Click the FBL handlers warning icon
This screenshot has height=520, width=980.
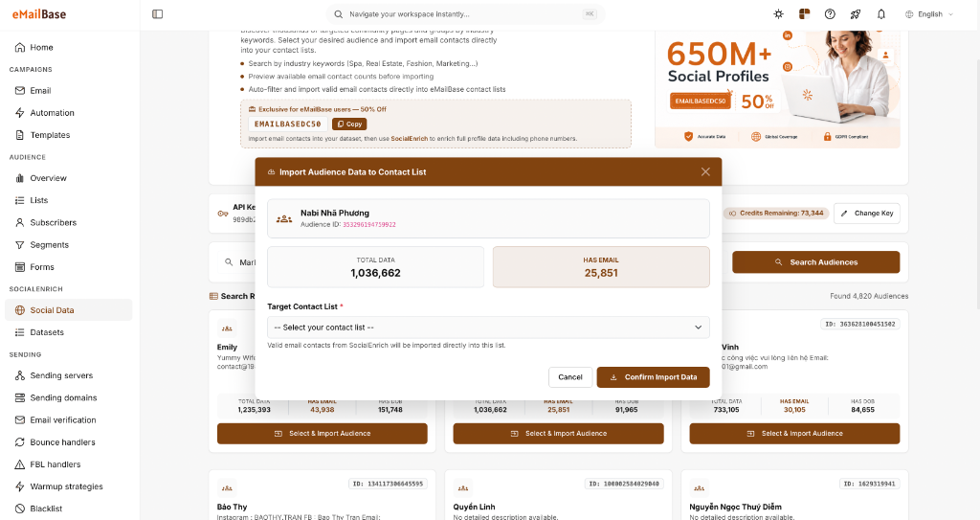click(x=20, y=464)
